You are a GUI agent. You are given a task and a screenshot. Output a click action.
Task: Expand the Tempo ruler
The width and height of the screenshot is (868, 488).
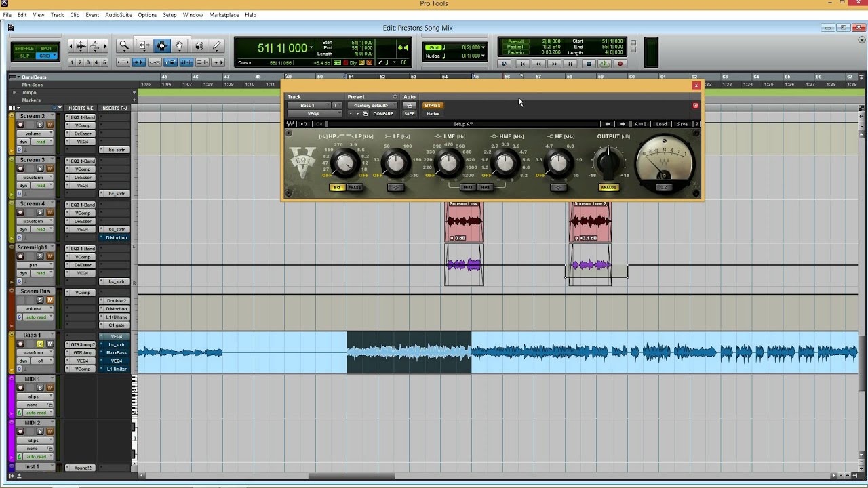[x=14, y=92]
